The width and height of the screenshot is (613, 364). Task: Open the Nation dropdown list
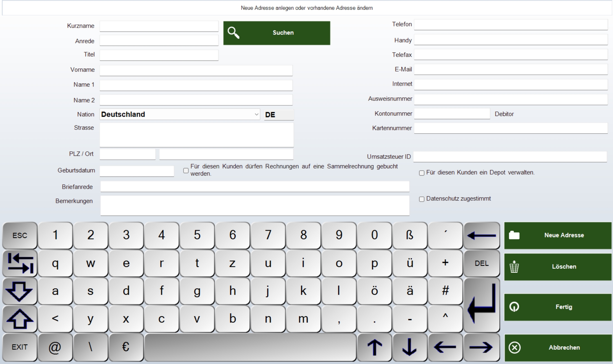[256, 114]
